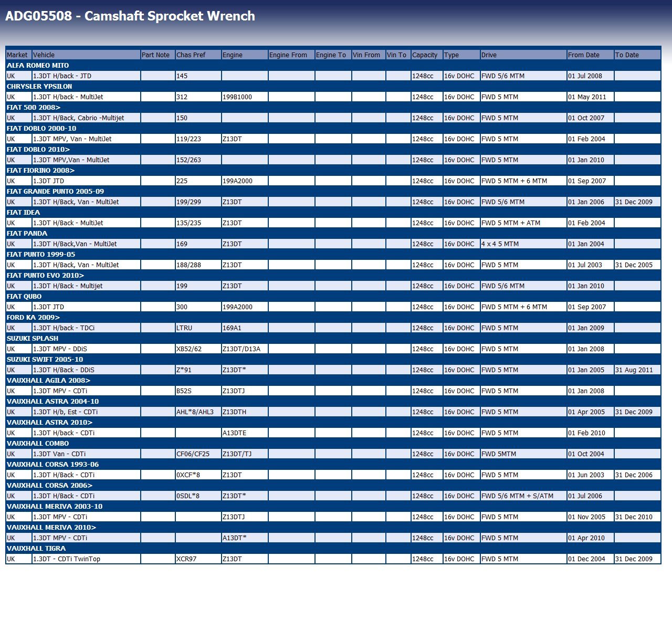Click the 01 May 2011 From Date cell
Viewport: 672px width, 630px height.
coord(591,97)
